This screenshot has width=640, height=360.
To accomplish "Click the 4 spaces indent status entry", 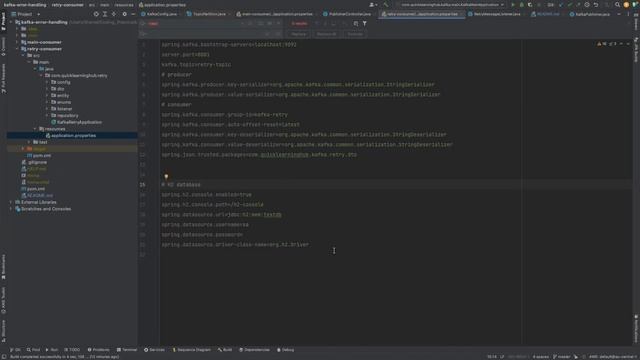I will coord(540,357).
